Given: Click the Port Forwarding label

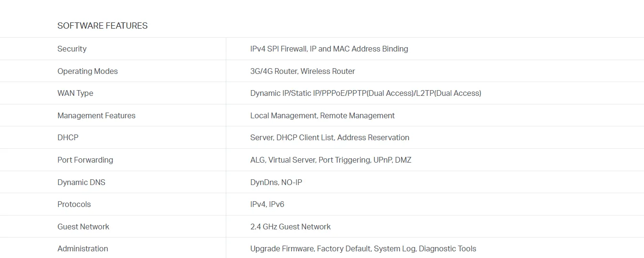Looking at the screenshot, I should 85,160.
